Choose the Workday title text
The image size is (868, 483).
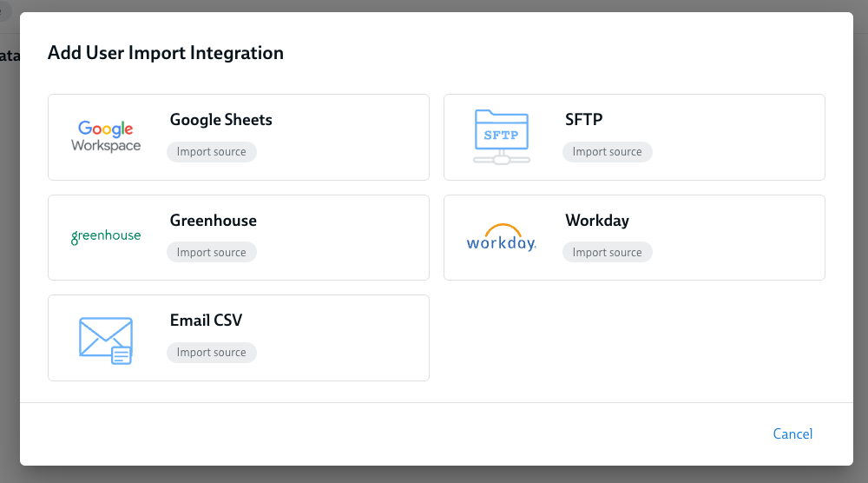(597, 221)
